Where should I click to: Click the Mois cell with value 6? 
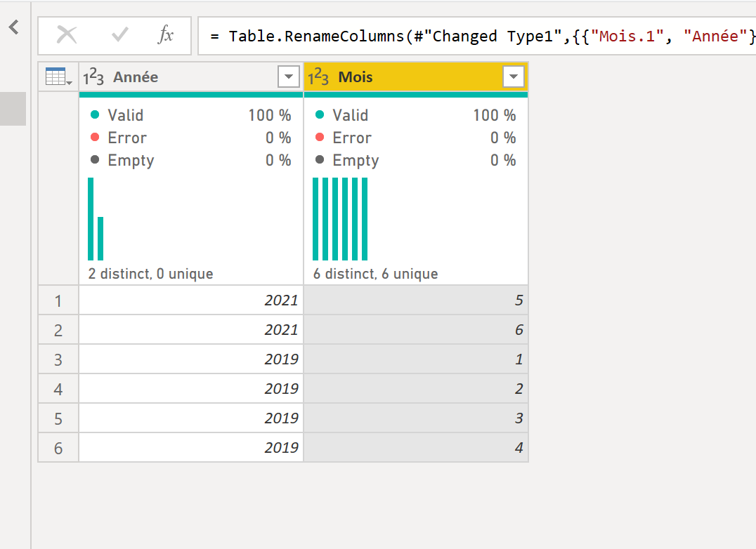pos(416,330)
